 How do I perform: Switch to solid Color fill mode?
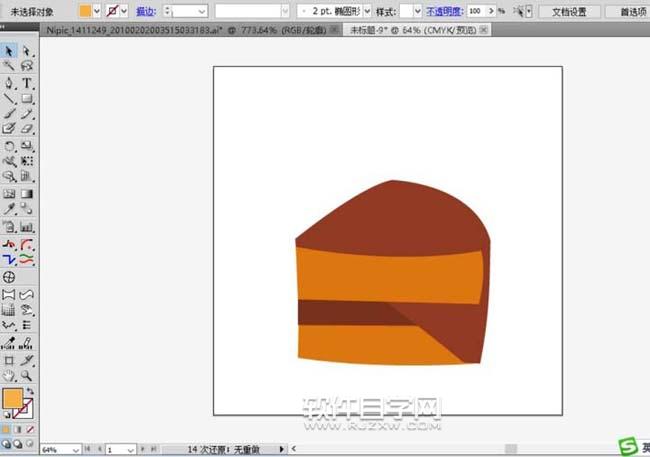pos(6,430)
